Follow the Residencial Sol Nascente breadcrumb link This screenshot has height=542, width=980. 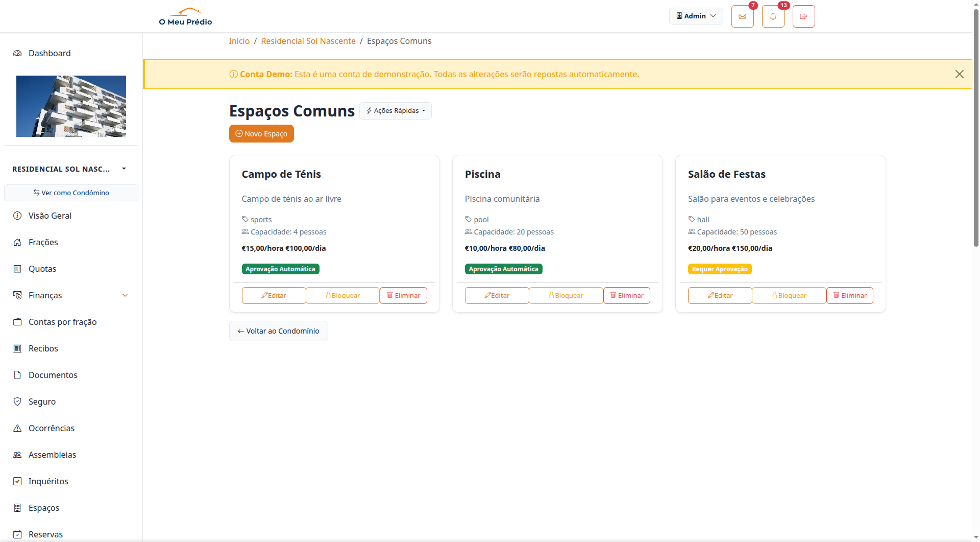pyautogui.click(x=308, y=41)
